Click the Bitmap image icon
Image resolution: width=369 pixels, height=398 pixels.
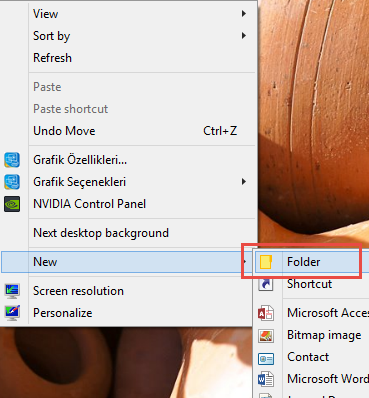point(266,335)
